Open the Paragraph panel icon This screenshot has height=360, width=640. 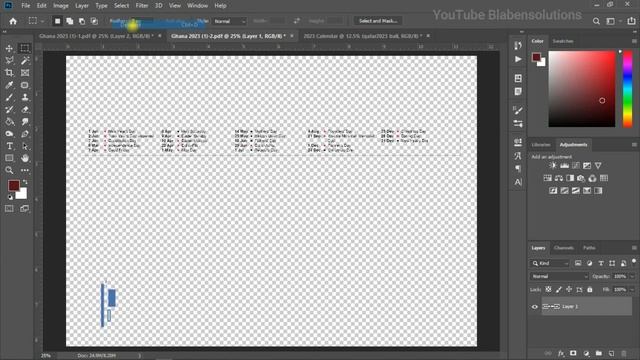[518, 168]
